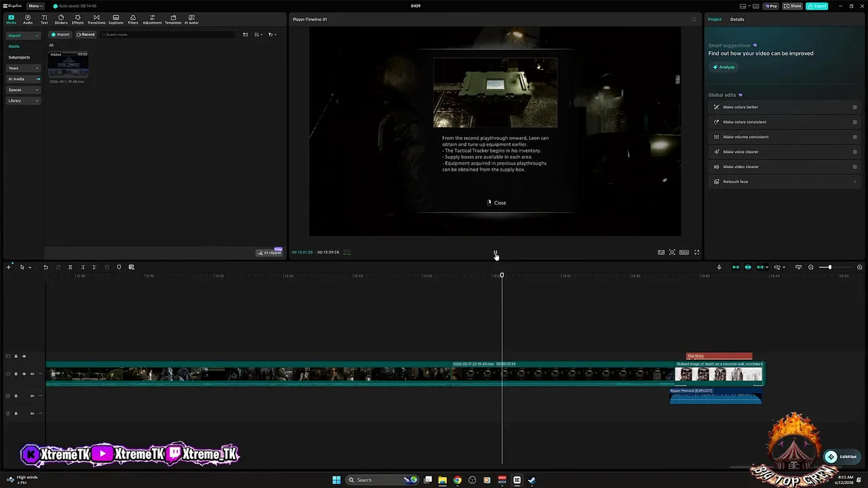Click the Share button
The width and height of the screenshot is (868, 488).
tap(793, 6)
